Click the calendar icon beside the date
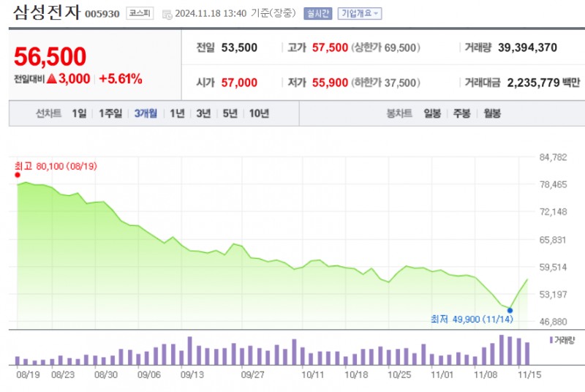The width and height of the screenshot is (585, 392). pyautogui.click(x=167, y=14)
